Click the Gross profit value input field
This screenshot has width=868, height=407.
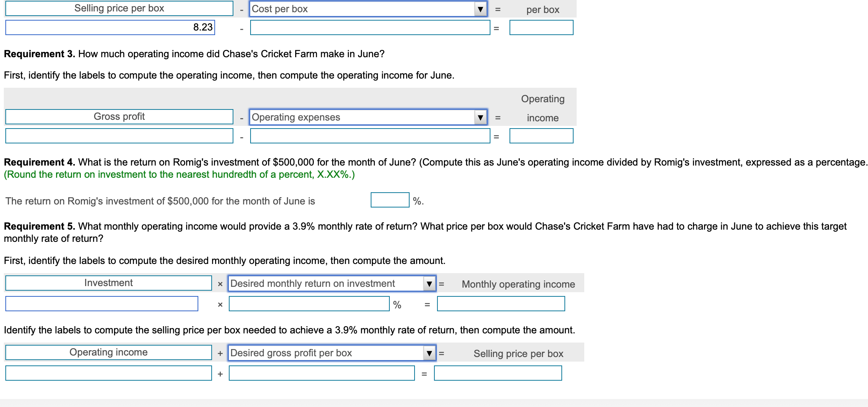119,136
